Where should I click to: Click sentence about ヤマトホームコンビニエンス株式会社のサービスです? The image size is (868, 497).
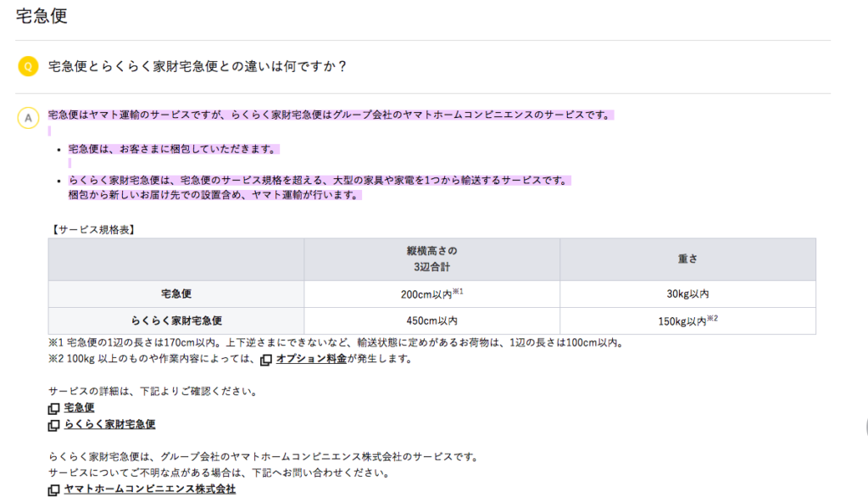coord(264,456)
